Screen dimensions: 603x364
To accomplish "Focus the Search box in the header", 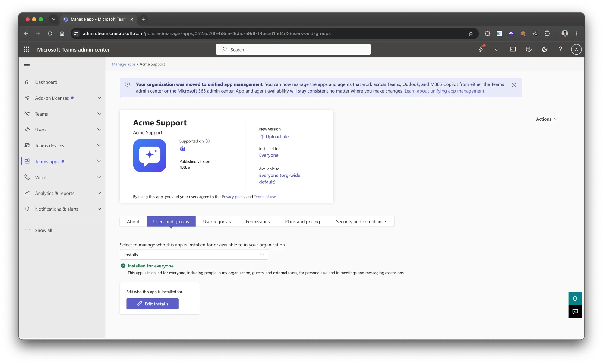I will pos(293,49).
